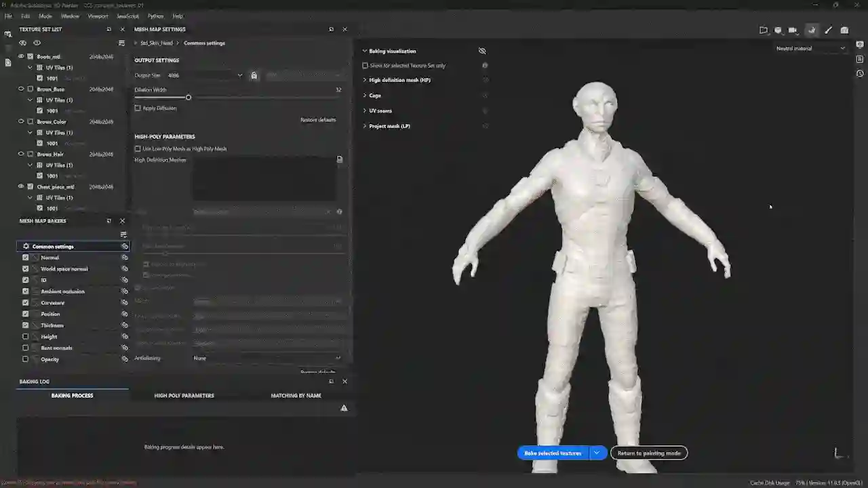The width and height of the screenshot is (868, 488).
Task: Undock the Mesh Map Settings panel
Action: (331, 29)
